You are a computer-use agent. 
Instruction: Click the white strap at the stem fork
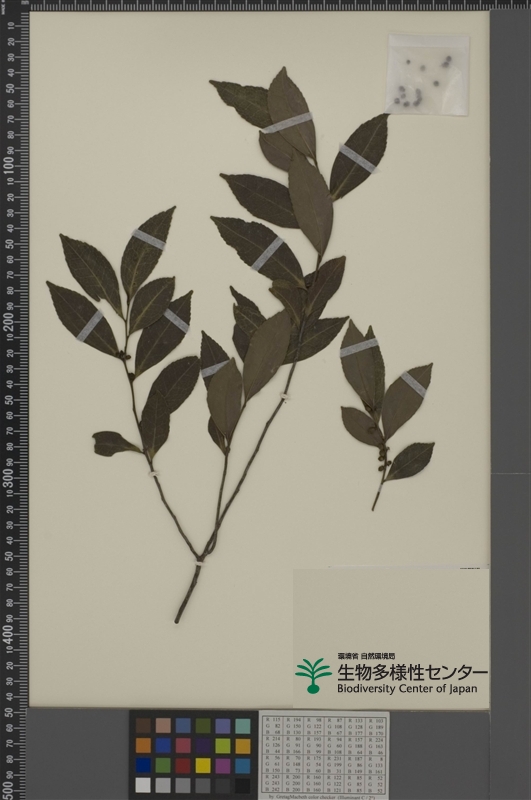tap(198, 563)
